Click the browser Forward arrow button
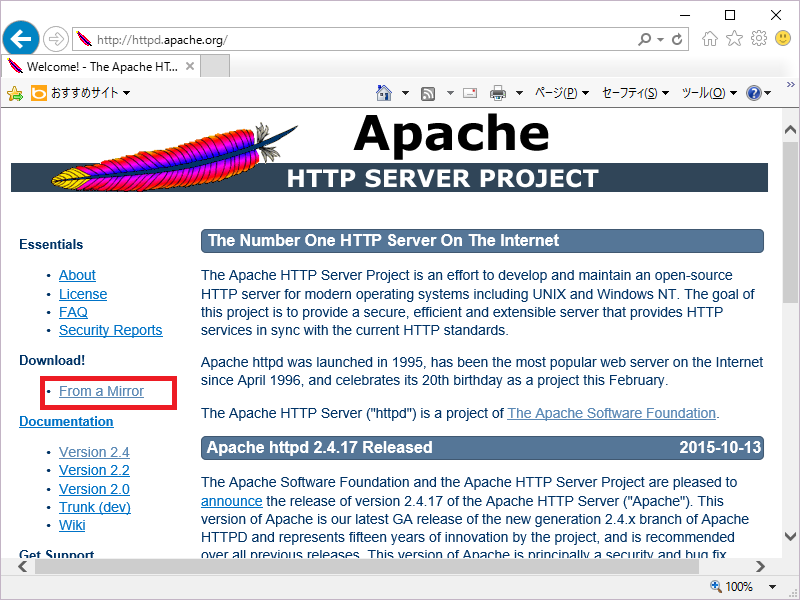 pyautogui.click(x=55, y=39)
